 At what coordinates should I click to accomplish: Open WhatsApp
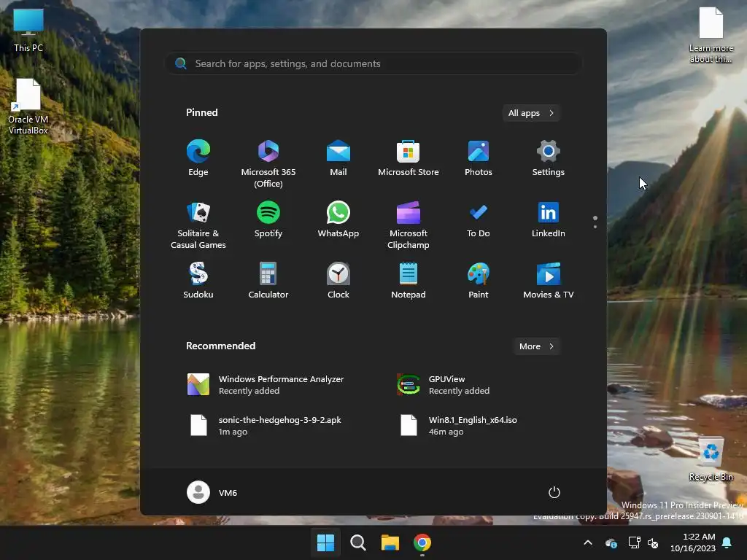[338, 219]
